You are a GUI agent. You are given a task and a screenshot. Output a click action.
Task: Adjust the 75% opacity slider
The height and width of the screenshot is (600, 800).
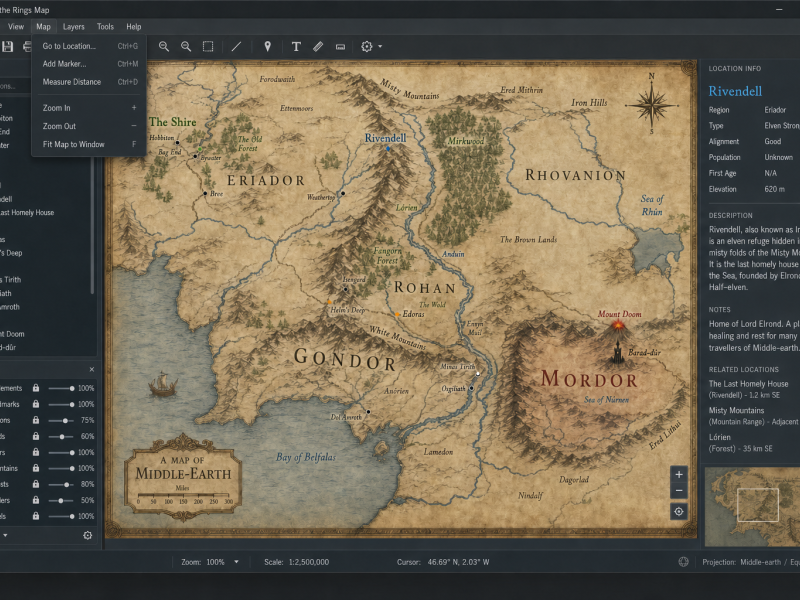pyautogui.click(x=62, y=420)
